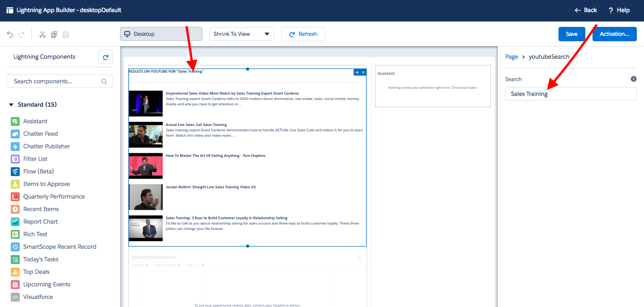The height and width of the screenshot is (307, 644).
Task: Click the Grant Cardone inspirational video thumbnail
Action: (x=146, y=104)
